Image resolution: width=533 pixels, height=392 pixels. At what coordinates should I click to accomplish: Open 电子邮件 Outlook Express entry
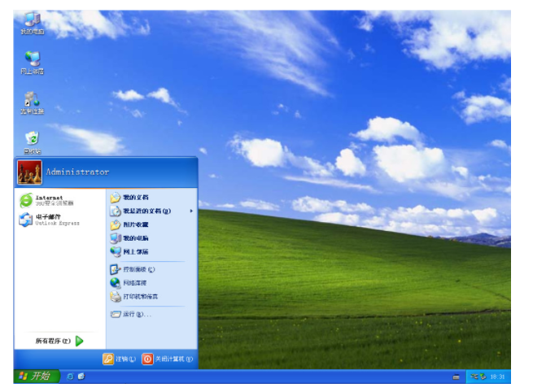tap(50, 220)
